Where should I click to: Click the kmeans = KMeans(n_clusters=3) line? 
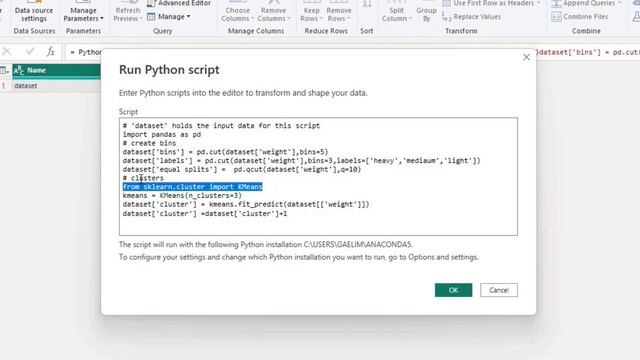[x=182, y=196]
